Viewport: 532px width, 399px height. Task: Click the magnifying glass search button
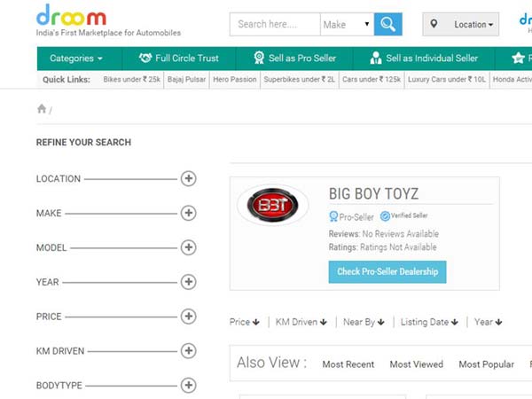click(387, 24)
